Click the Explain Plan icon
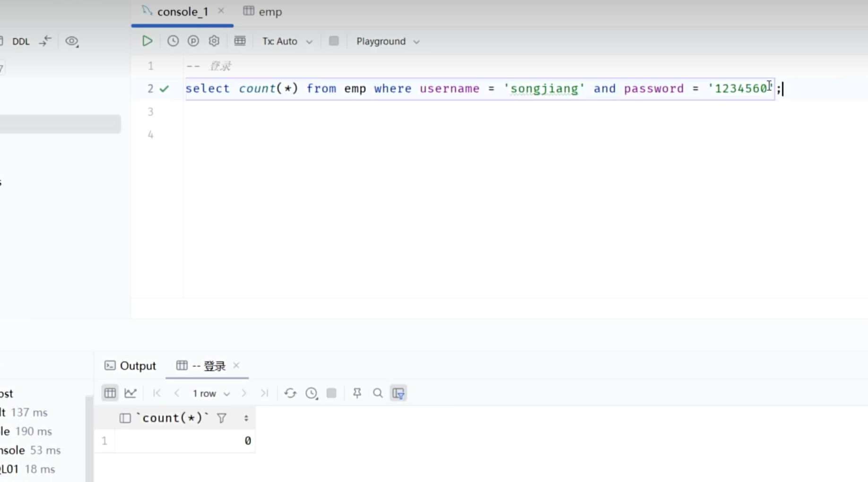This screenshot has height=482, width=868. coord(193,41)
